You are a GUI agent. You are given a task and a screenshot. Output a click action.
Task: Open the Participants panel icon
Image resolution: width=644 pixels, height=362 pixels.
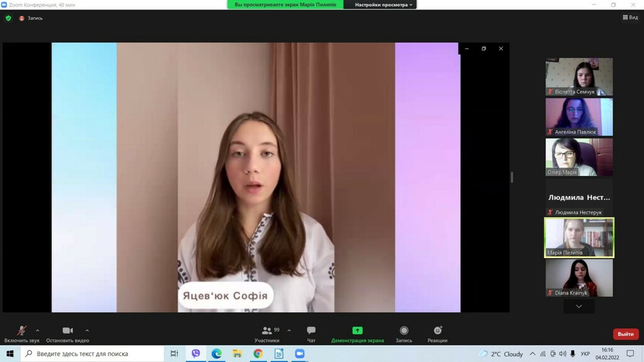click(x=267, y=331)
